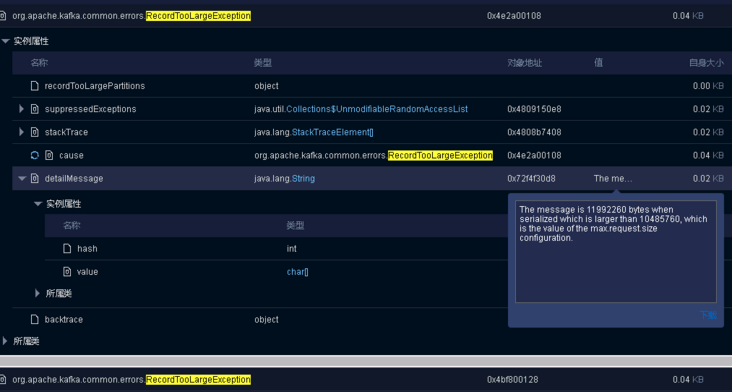This screenshot has width=732, height=392.
Task: Expand the bottom-level 所属类 section
Action: (5, 341)
